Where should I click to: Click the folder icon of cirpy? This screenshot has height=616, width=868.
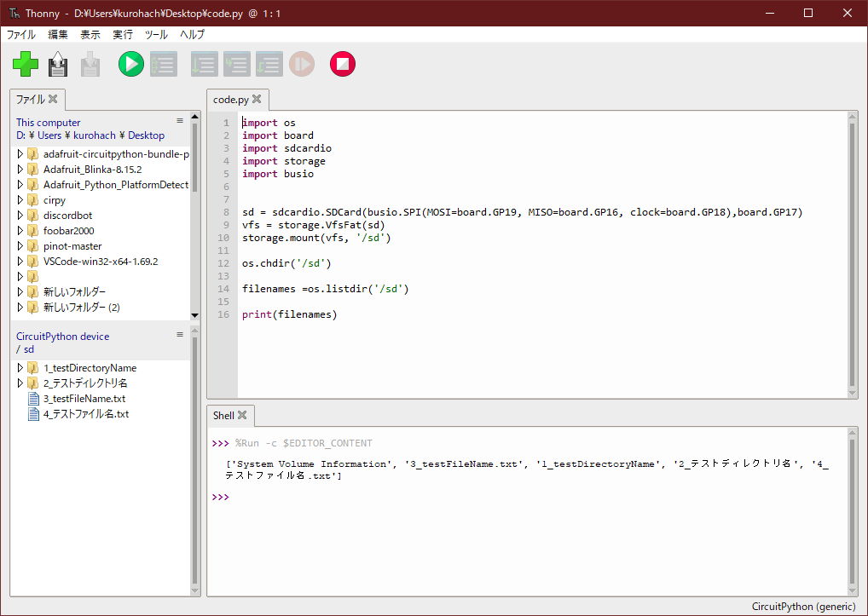coord(33,200)
